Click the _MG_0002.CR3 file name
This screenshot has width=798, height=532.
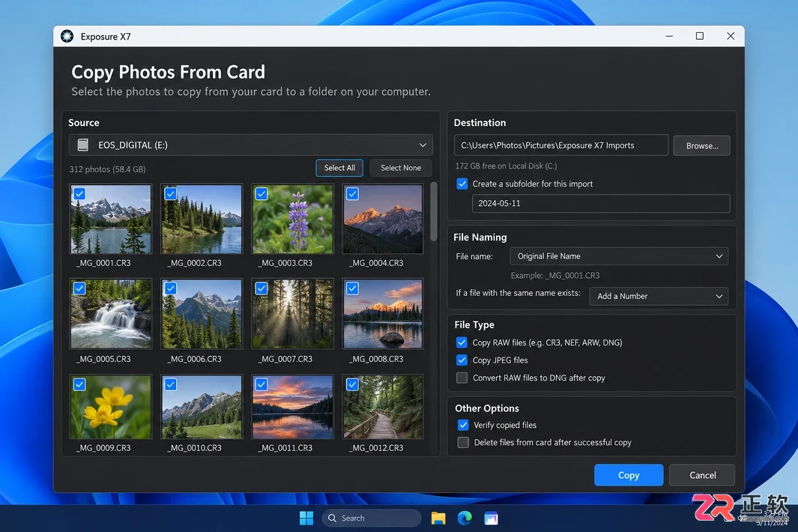tap(194, 263)
